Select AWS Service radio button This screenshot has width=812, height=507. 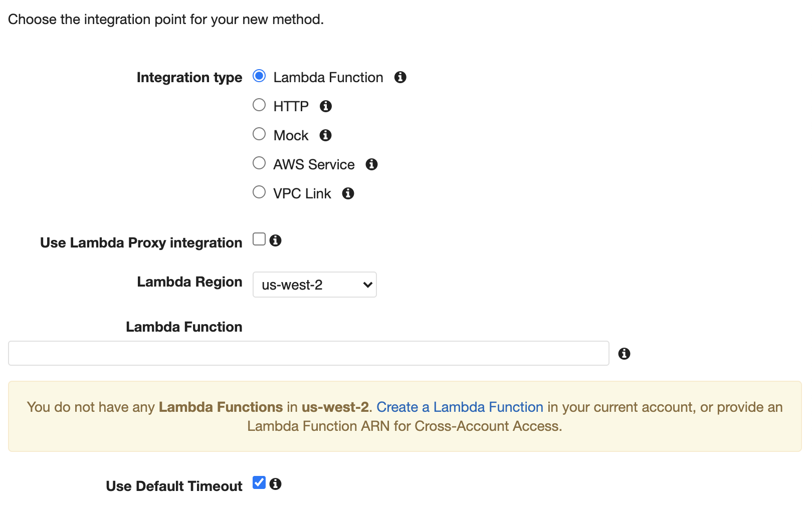point(259,163)
